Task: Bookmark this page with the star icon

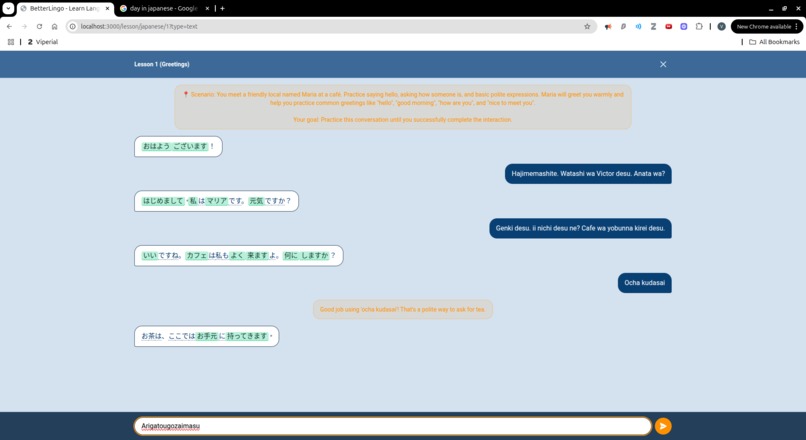Action: (x=587, y=27)
